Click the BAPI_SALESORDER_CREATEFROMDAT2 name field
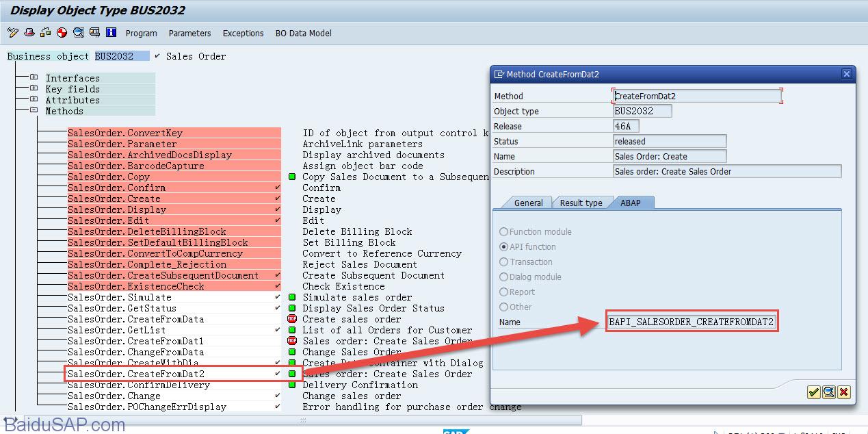Screen dimensions: 868x434 692,322
